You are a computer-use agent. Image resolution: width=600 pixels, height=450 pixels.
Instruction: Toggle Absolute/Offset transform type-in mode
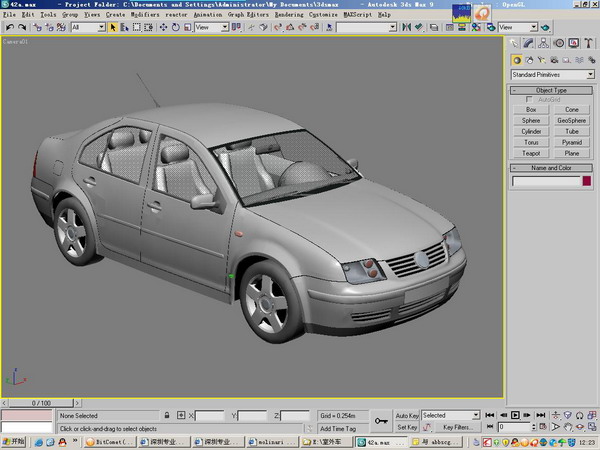(181, 415)
